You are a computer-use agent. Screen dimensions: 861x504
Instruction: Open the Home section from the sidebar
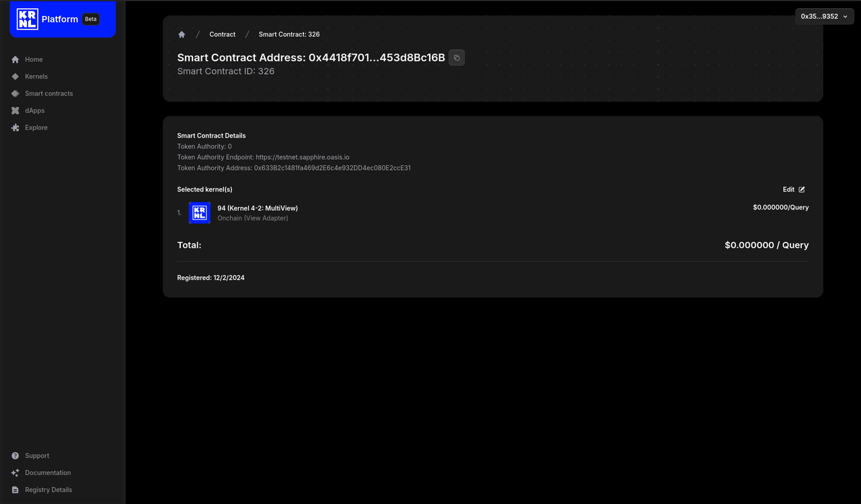tap(34, 59)
